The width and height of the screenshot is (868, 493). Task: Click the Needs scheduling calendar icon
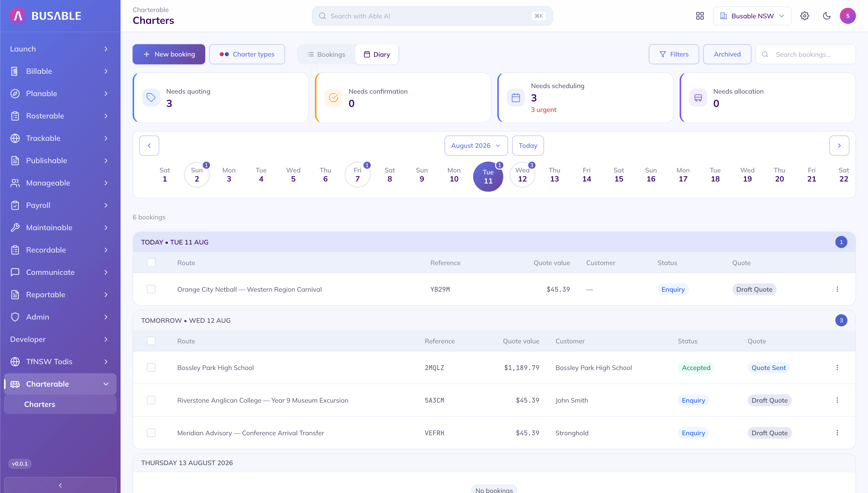coord(516,98)
